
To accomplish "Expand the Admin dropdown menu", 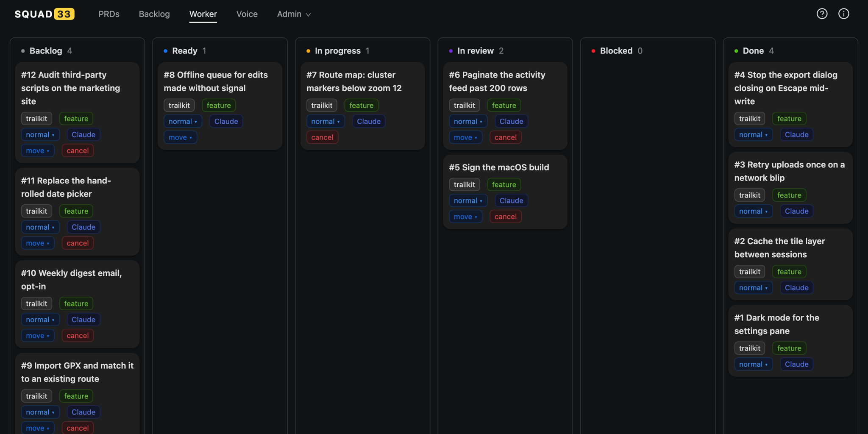I will pos(294,14).
